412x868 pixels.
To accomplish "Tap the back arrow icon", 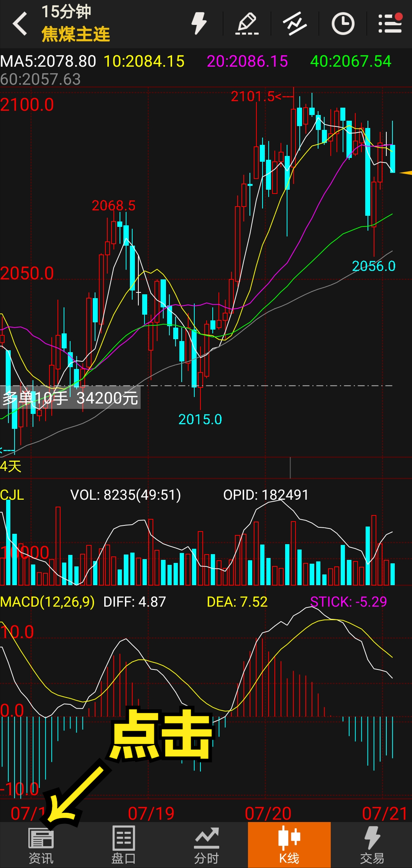I will click(x=20, y=24).
